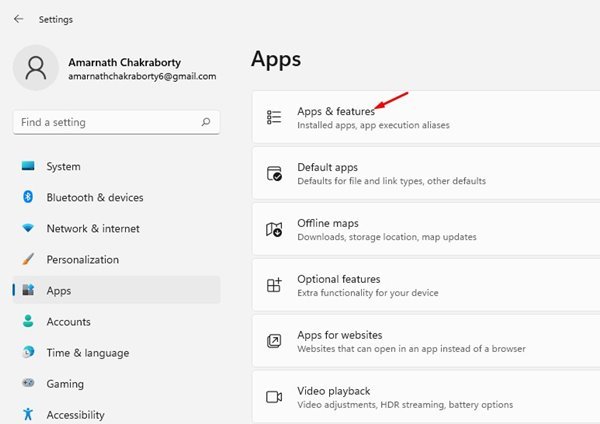The height and width of the screenshot is (424, 600).
Task: Click the user profile avatar icon
Action: (x=36, y=68)
